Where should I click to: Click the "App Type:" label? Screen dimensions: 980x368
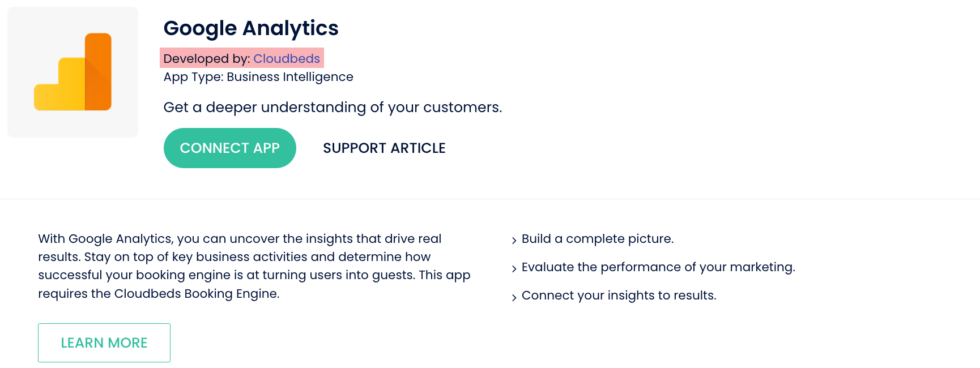193,77
